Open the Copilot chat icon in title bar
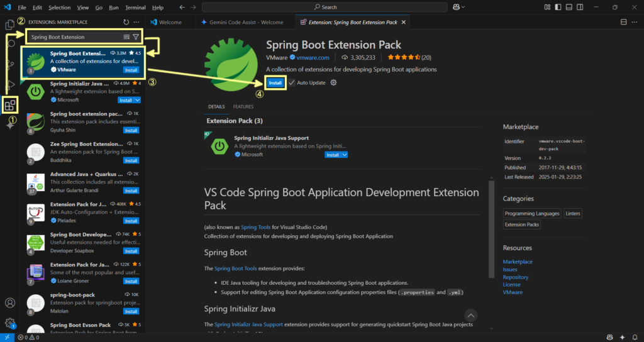The image size is (644, 342). click(456, 7)
